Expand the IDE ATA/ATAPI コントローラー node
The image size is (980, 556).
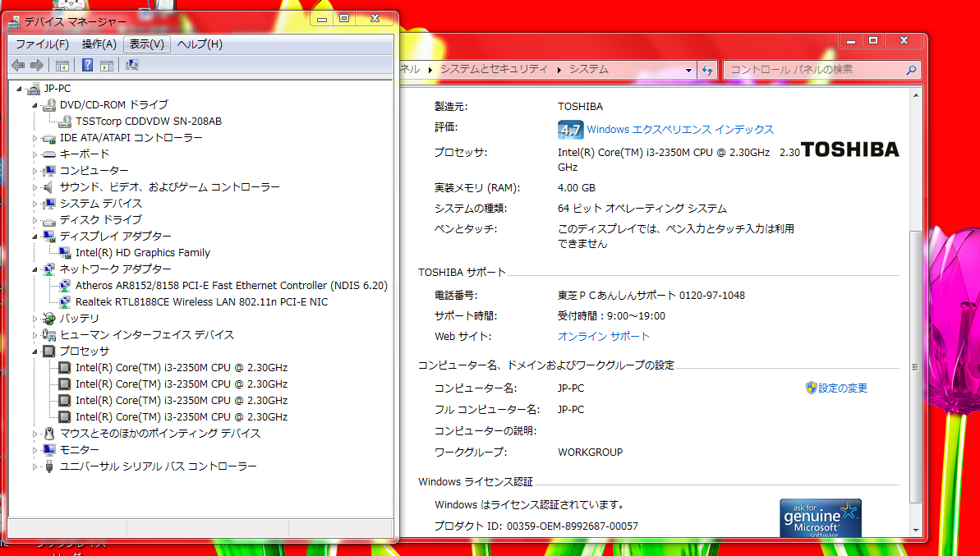click(x=35, y=138)
